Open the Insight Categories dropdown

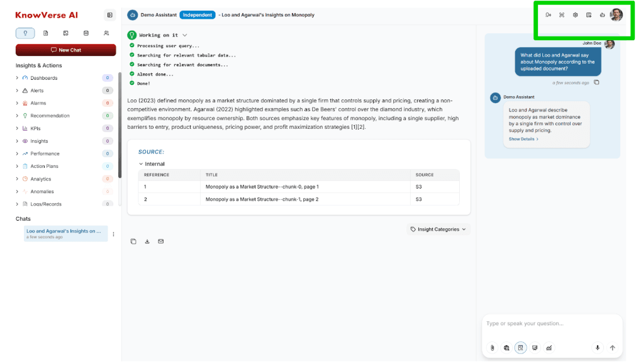pyautogui.click(x=437, y=229)
